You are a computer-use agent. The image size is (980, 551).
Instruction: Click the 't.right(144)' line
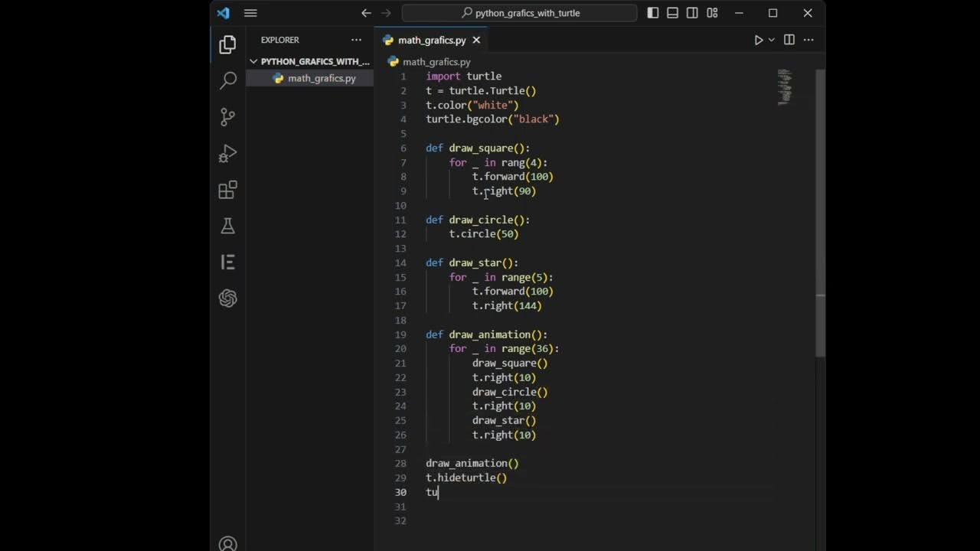point(507,305)
